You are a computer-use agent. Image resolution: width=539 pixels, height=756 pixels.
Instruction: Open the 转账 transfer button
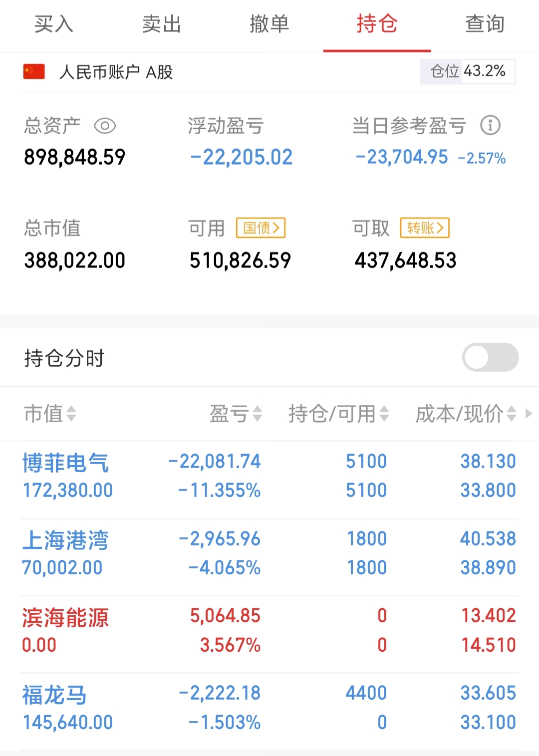[425, 228]
